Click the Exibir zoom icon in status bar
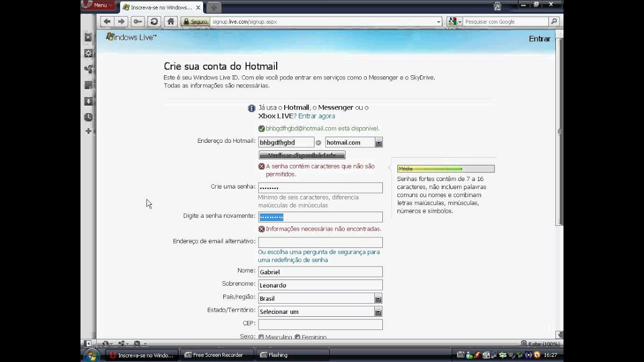 524,344
